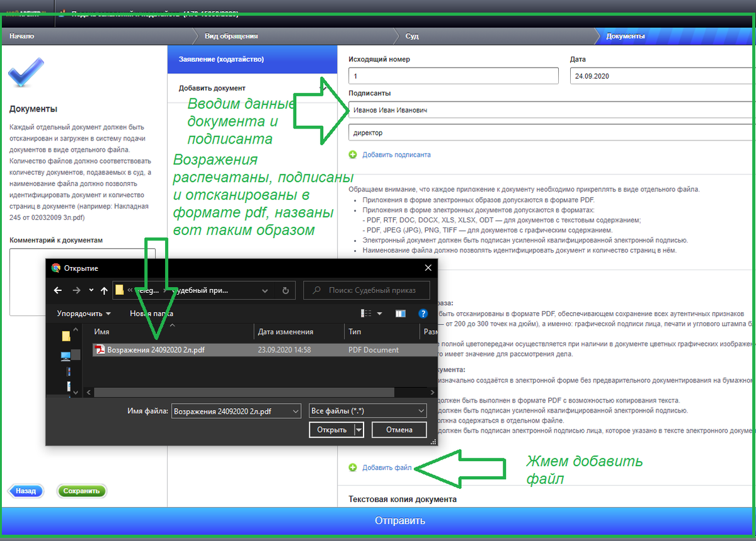The width and height of the screenshot is (756, 541).
Task: Create a folder with Новая папка
Action: 151,313
